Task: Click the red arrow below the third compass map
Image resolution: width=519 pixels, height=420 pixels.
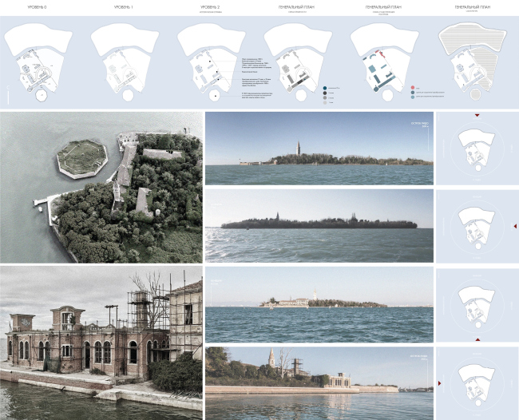Action: 477,338
